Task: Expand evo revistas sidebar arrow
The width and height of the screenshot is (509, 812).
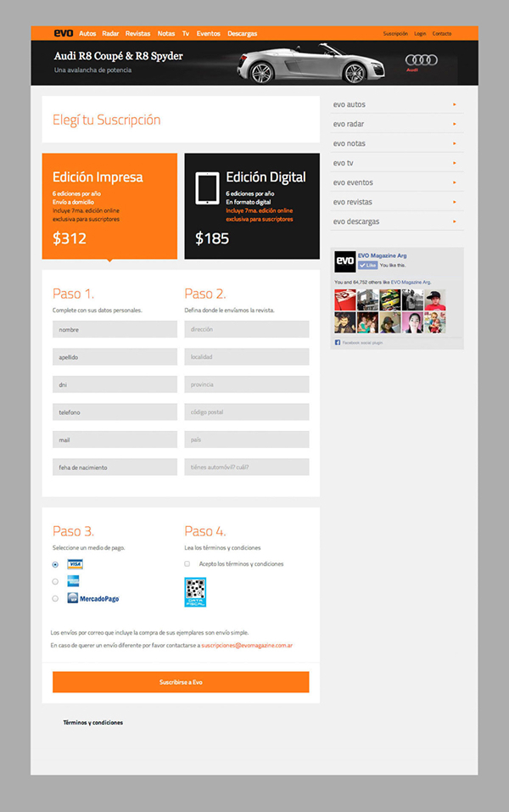Action: pos(455,202)
